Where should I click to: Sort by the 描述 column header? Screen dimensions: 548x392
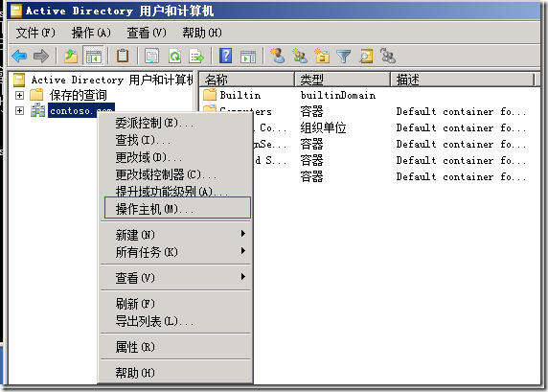coord(463,80)
